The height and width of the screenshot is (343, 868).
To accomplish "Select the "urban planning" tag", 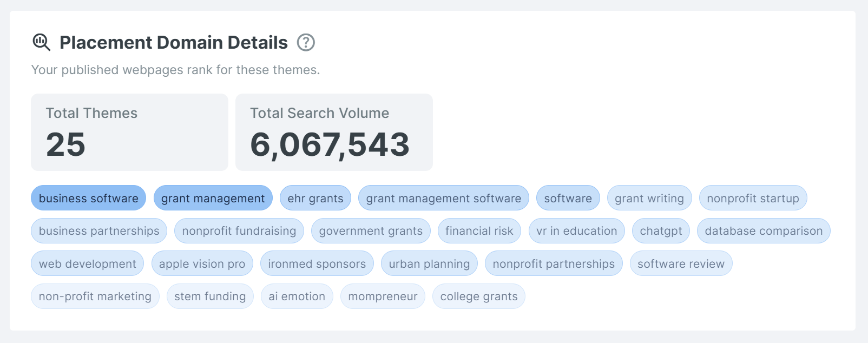I will 429,264.
